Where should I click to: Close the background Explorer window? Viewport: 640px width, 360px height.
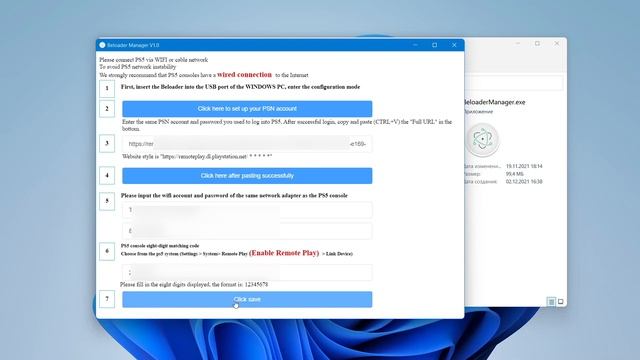tap(557, 43)
